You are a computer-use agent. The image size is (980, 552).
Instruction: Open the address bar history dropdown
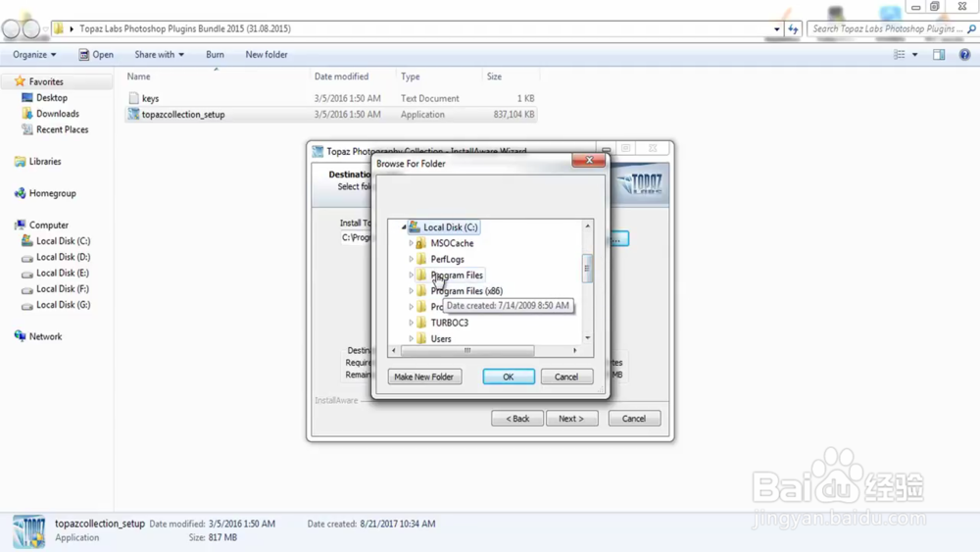pos(777,28)
